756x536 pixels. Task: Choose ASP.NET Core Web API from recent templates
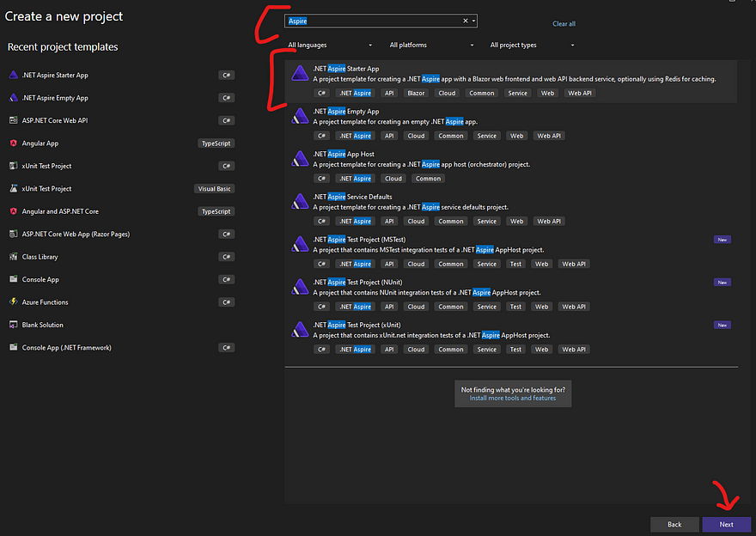pyautogui.click(x=121, y=120)
